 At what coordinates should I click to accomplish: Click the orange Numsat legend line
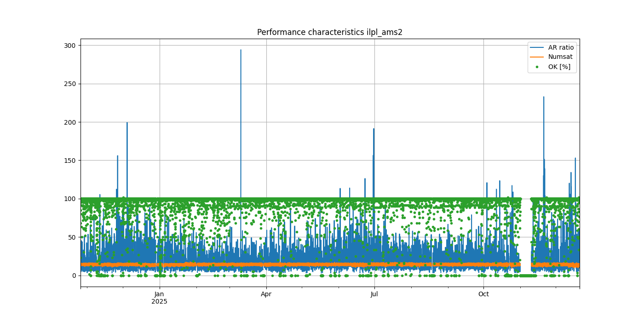click(537, 57)
